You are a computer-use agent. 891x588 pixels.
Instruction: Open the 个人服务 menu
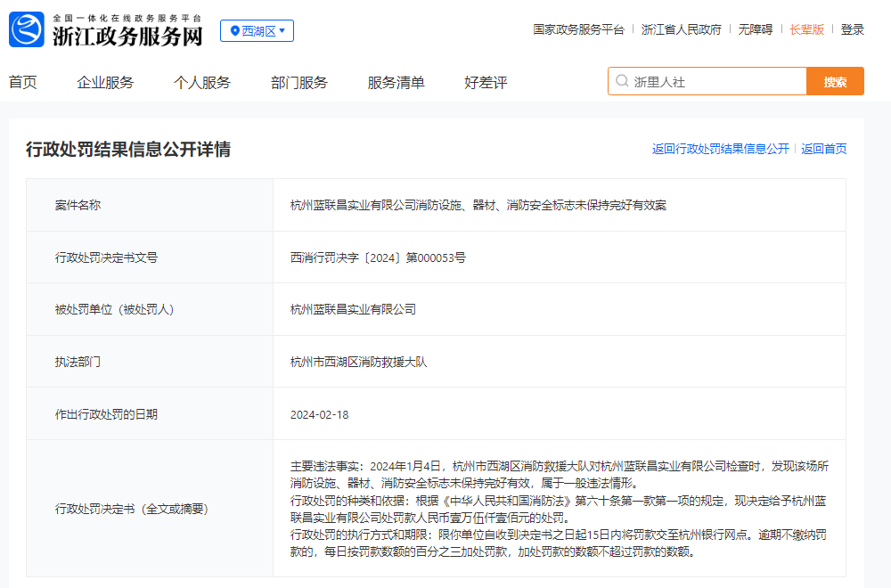coord(201,82)
